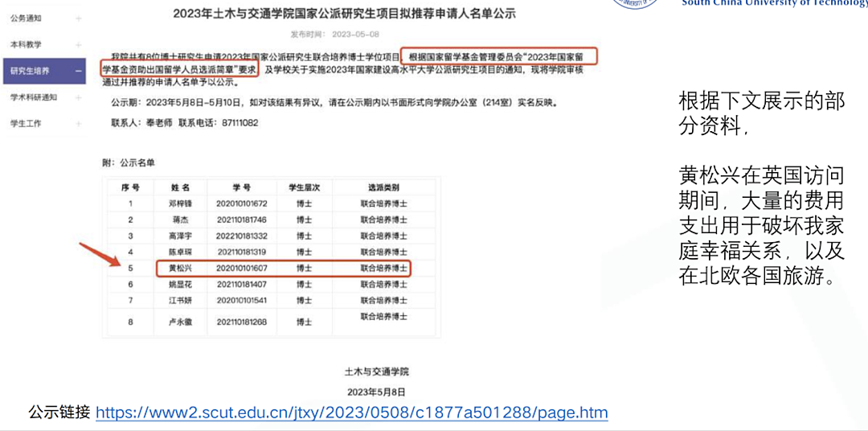This screenshot has height=431, width=868.
Task: Click the name cell 江书妍
Action: (181, 301)
